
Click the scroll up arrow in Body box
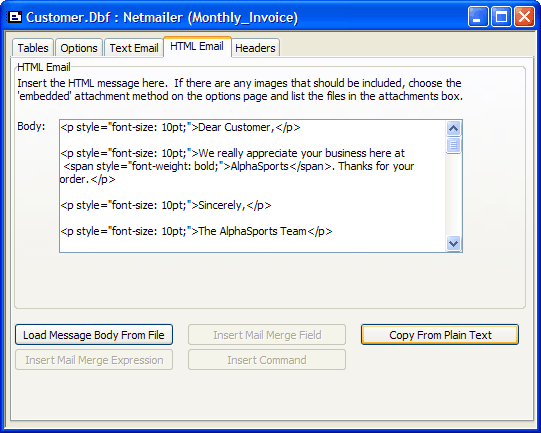coord(453,128)
